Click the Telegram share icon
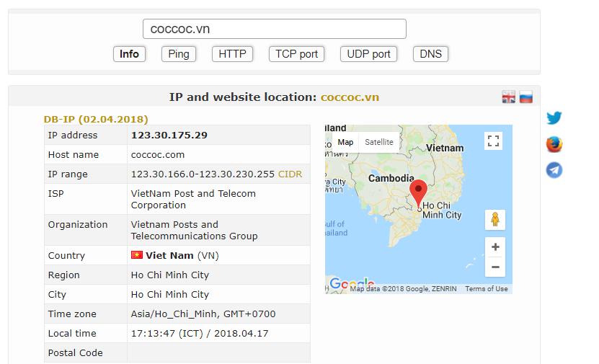The width and height of the screenshot is (599, 364). click(554, 170)
